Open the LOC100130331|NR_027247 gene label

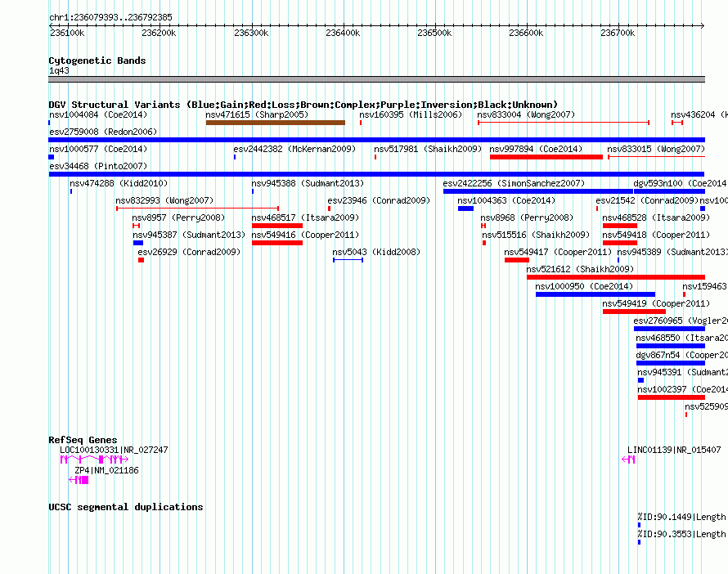coord(114,450)
